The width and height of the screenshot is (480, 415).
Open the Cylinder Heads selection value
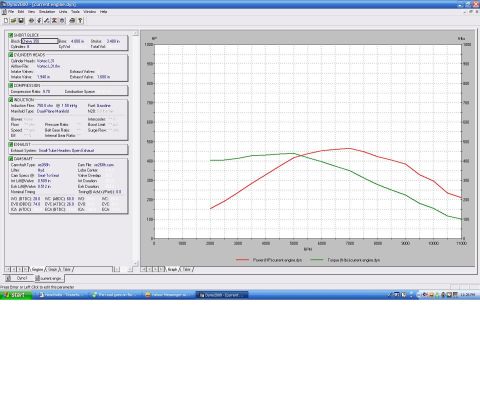coord(45,61)
